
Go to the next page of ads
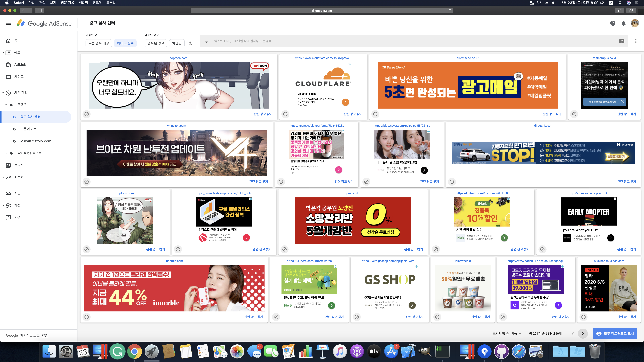(x=583, y=333)
